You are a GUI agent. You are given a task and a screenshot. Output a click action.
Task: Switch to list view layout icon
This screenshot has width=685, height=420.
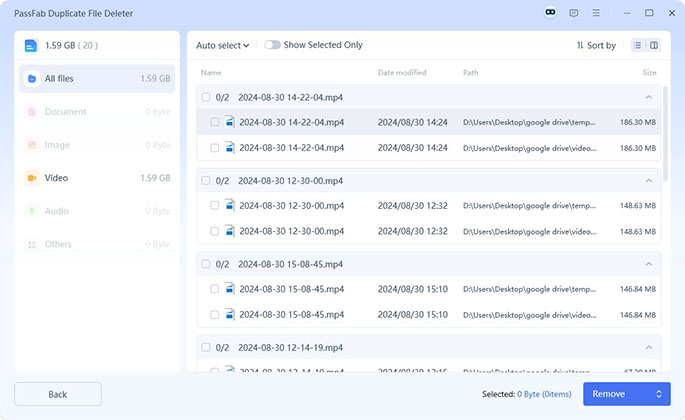(x=638, y=45)
